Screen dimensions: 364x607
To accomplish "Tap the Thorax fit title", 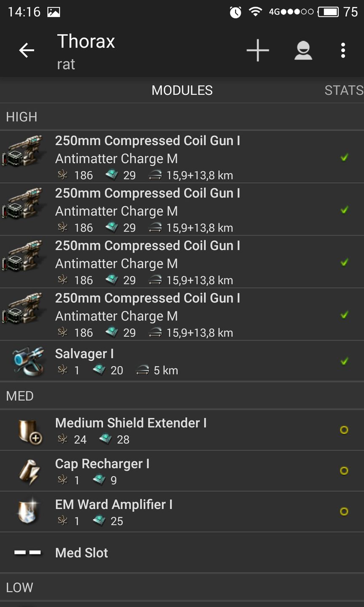I will [86, 42].
